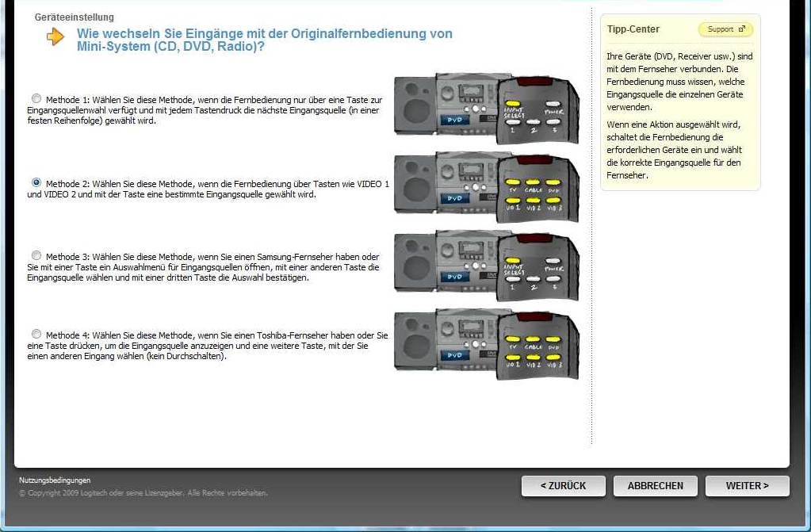Click the Methode 4 Toshiba method illustration

pyautogui.click(x=486, y=343)
